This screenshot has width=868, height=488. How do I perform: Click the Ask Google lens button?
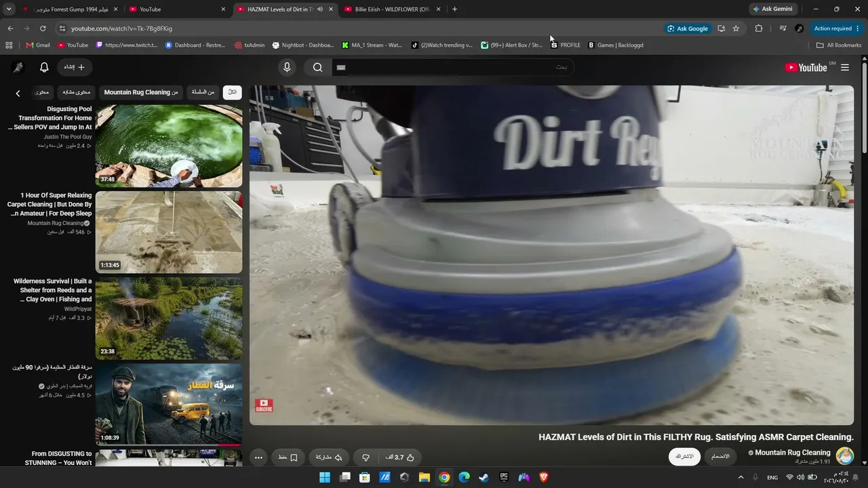[x=688, y=28]
